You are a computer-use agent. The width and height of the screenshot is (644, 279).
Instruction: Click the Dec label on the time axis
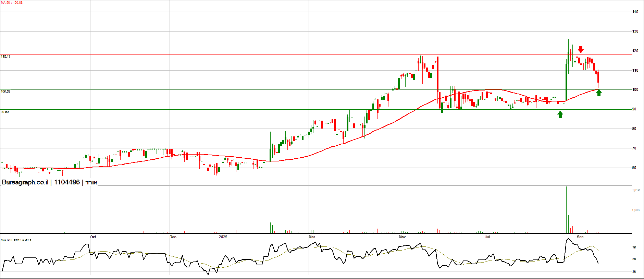[173, 237]
